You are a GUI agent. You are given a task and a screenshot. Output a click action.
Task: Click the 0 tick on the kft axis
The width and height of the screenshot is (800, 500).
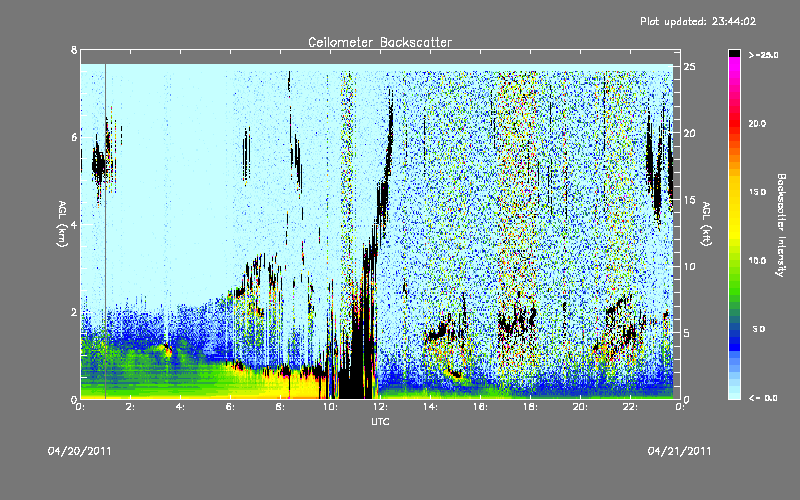(687, 399)
